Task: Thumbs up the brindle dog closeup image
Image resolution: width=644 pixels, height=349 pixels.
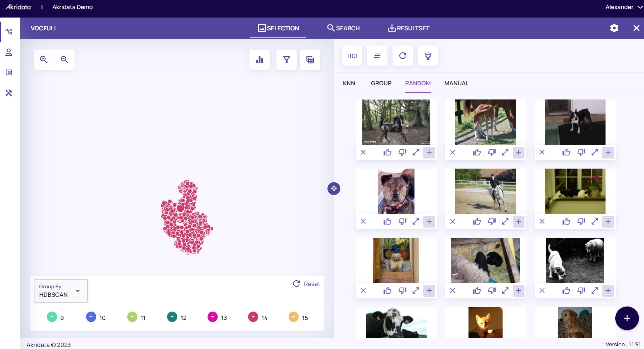Action: pos(387,222)
